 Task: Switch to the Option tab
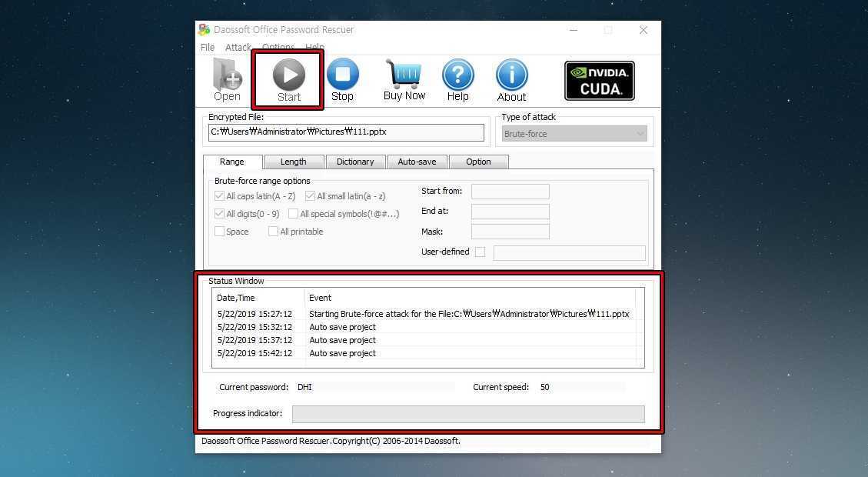[478, 162]
